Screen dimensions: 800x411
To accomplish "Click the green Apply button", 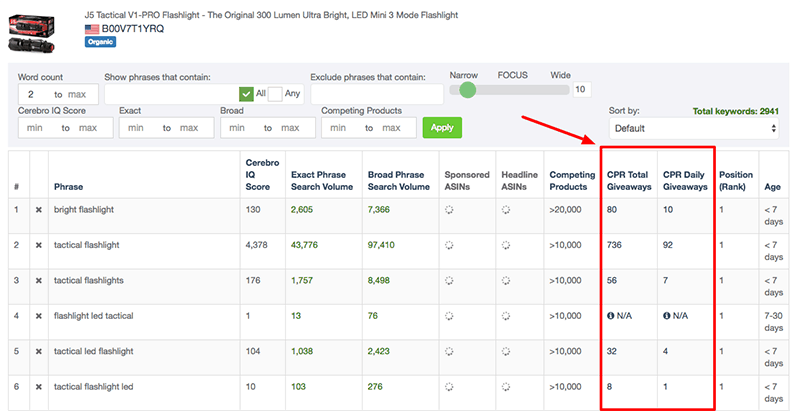I will coord(442,128).
